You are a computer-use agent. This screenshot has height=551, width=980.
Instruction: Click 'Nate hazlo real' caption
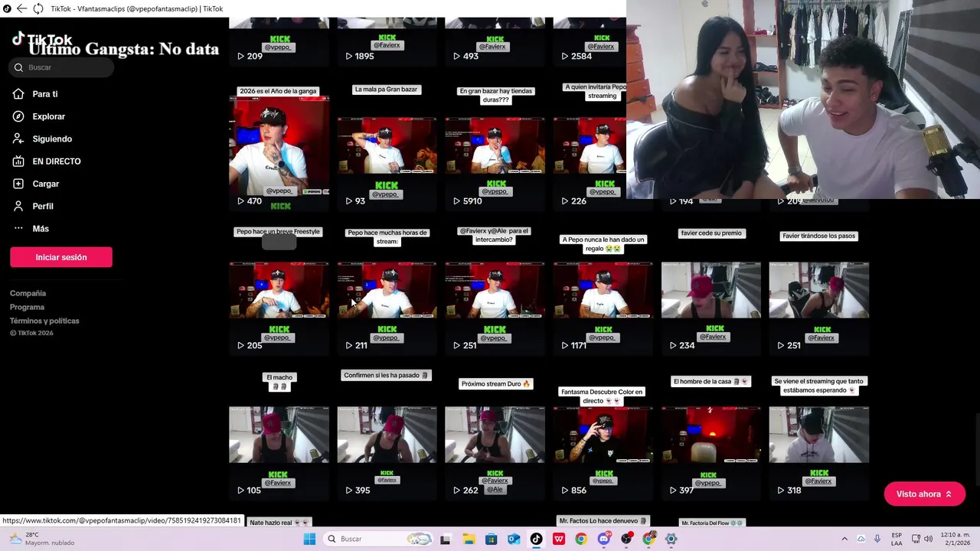click(x=279, y=523)
